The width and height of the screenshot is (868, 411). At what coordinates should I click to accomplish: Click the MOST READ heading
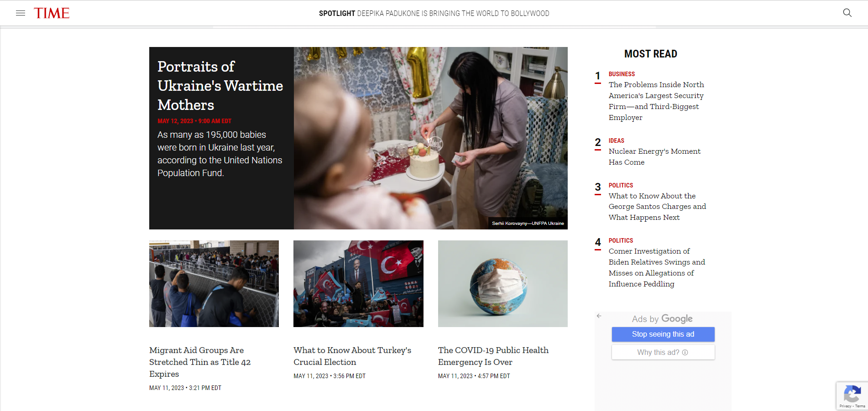pyautogui.click(x=650, y=54)
